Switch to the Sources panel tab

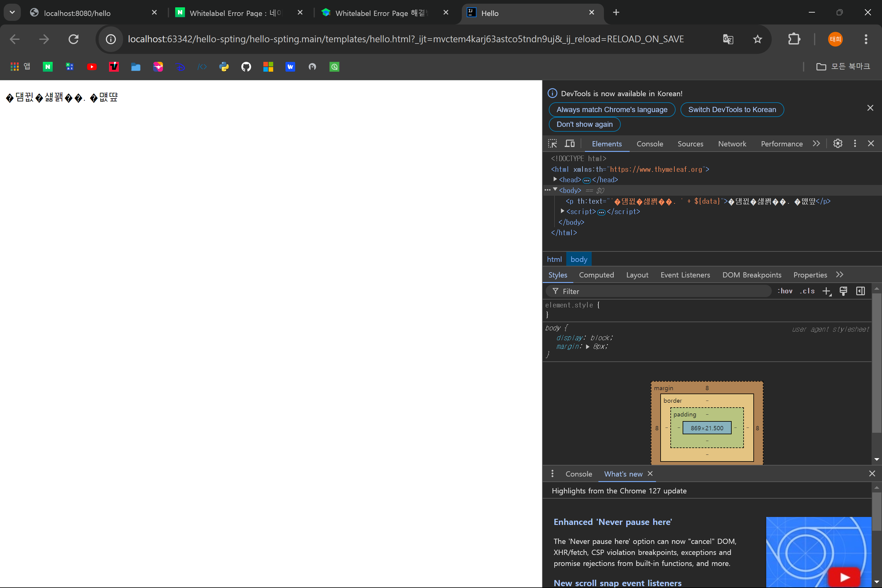[690, 144]
